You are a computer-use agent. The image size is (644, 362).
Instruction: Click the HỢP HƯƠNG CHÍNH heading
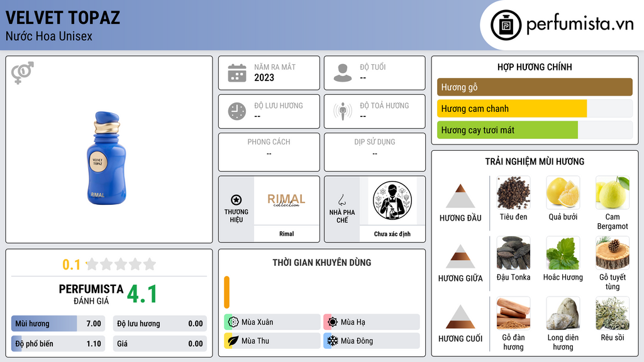point(535,67)
